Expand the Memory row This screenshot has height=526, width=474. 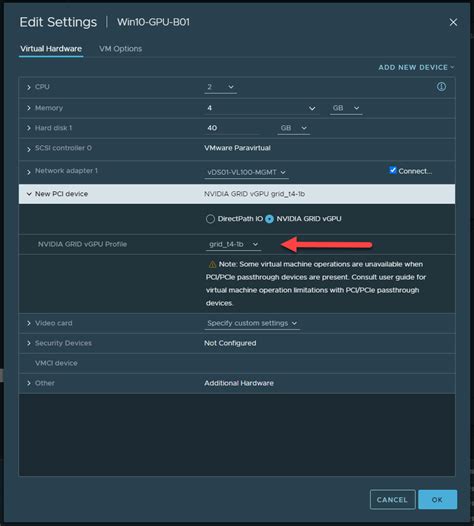coord(29,108)
